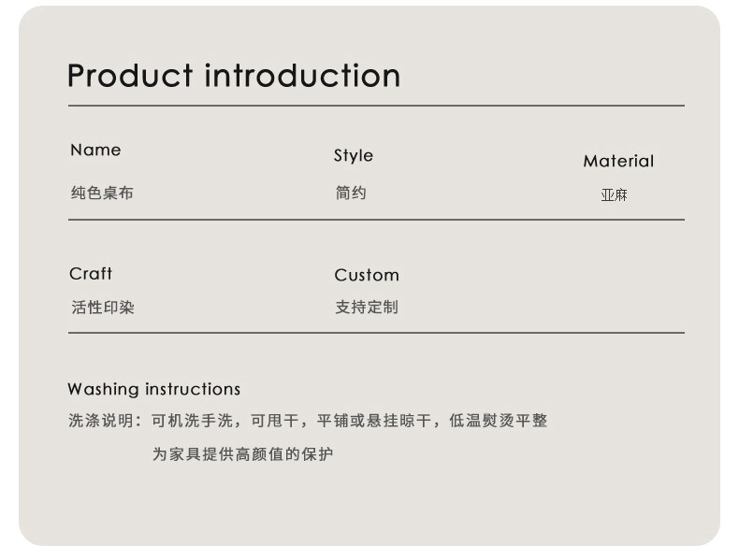The image size is (739, 560).
Task: Click the product name 纯色桌布
Action: coord(102,194)
